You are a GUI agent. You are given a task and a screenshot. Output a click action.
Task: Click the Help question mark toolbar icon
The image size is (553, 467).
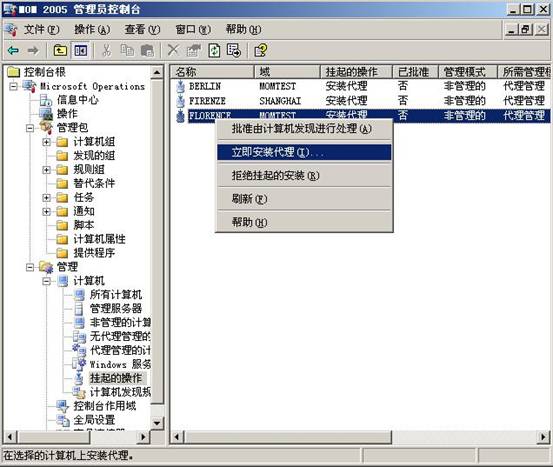pos(261,50)
